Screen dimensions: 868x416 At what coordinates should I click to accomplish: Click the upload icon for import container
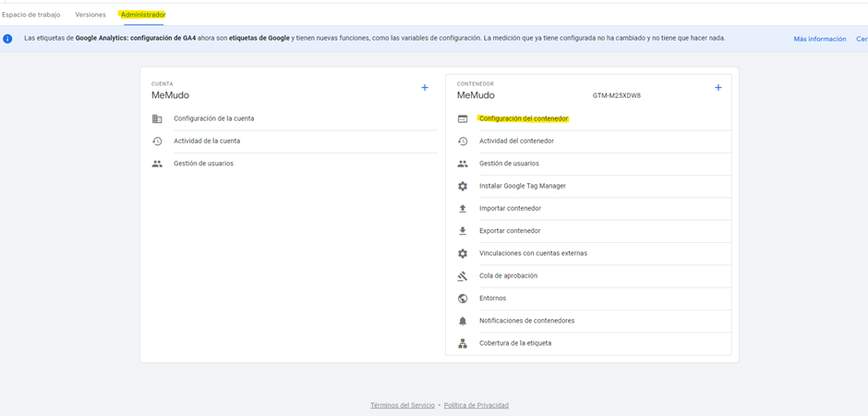coord(463,209)
